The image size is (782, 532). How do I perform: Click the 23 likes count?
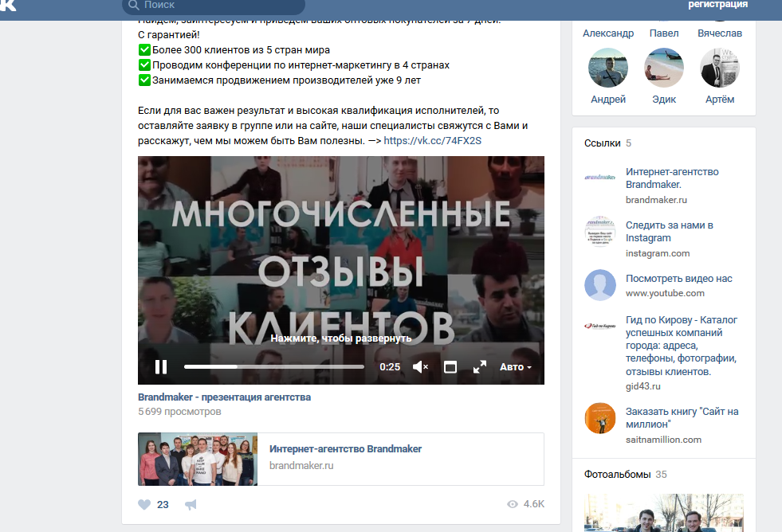(163, 505)
